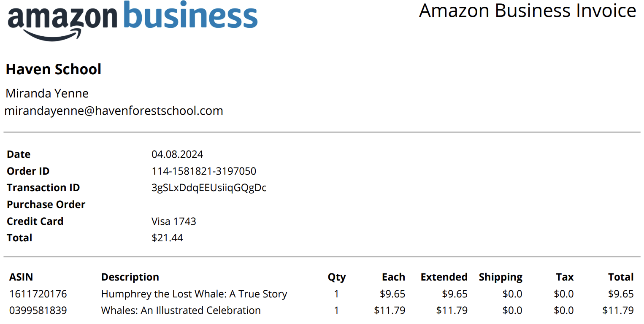Click Whales: An Illustrated Celebration description
This screenshot has height=324, width=644.
pyautogui.click(x=181, y=310)
